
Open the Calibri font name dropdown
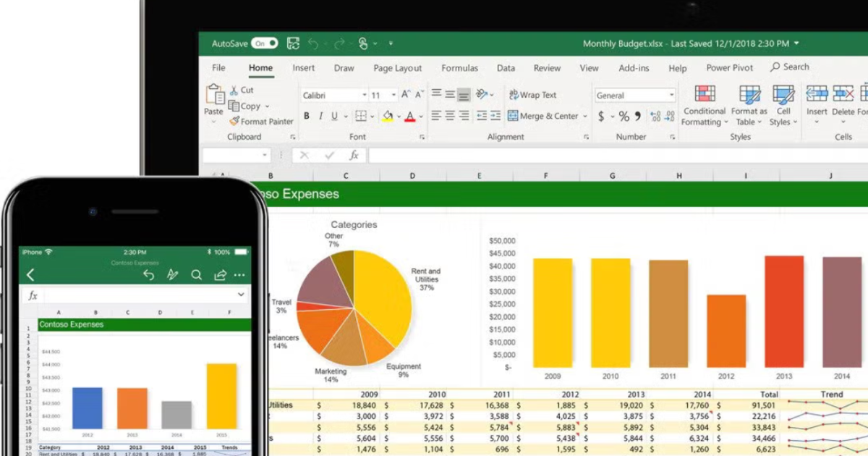tap(364, 96)
